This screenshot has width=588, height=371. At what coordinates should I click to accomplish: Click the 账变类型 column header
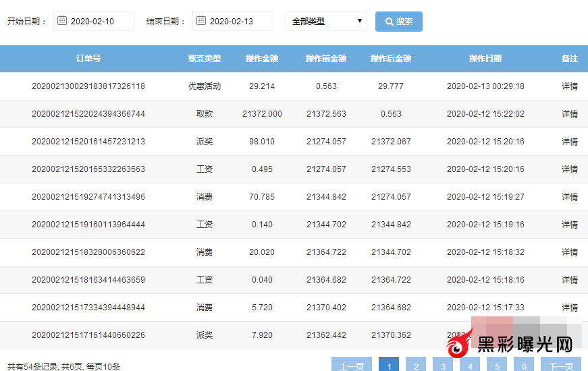tap(205, 59)
